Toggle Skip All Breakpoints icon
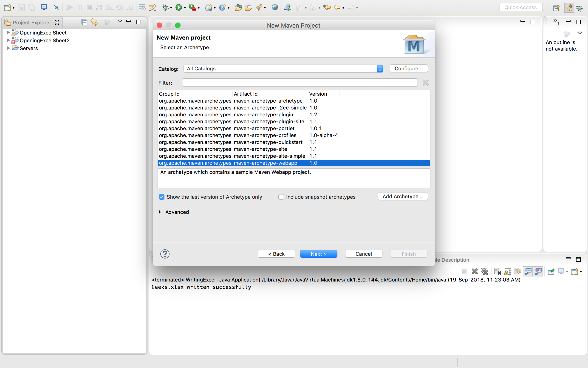The image size is (588, 368). (56, 8)
